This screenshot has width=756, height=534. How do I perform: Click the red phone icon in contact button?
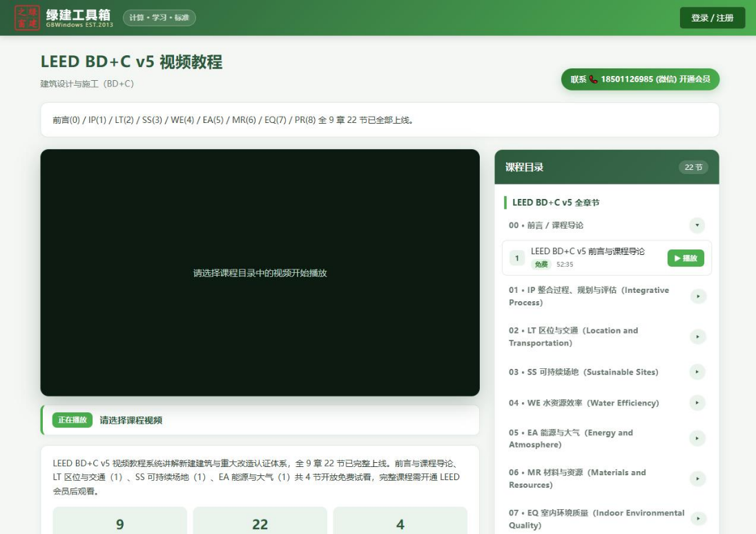(x=593, y=79)
